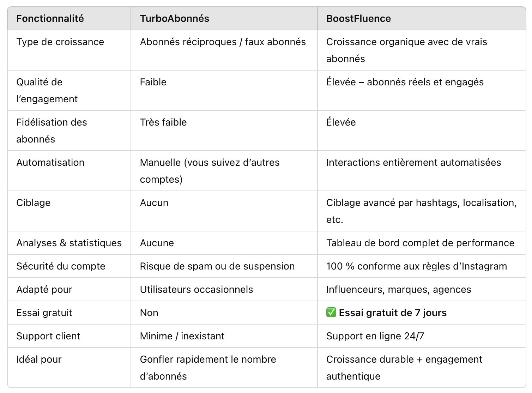The width and height of the screenshot is (532, 393).
Task: Click the 'Aucune' analytics cell
Action: (157, 243)
